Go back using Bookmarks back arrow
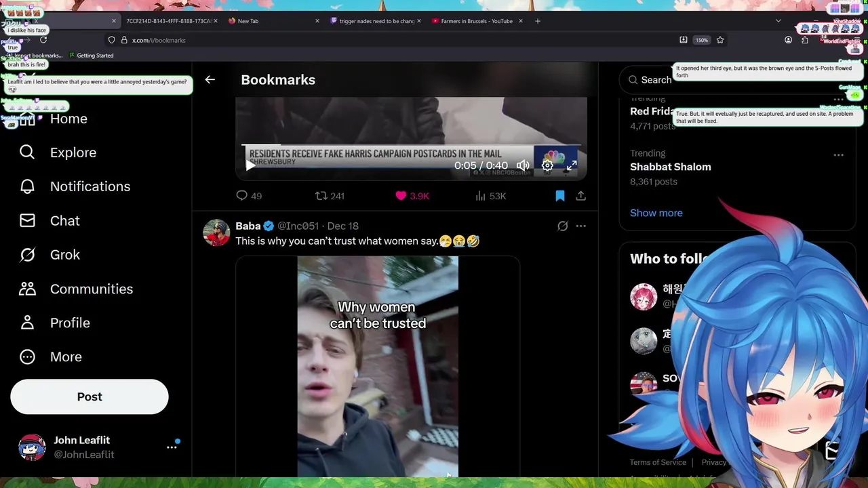Viewport: 868px width, 488px height. click(210, 80)
